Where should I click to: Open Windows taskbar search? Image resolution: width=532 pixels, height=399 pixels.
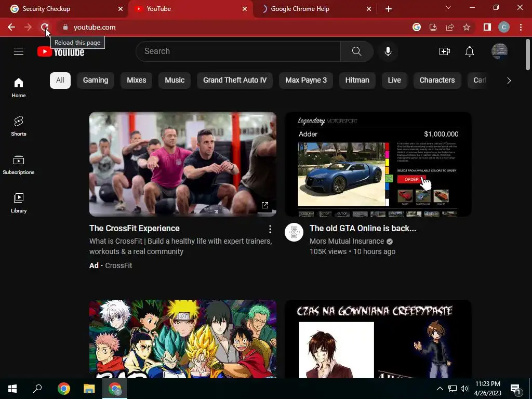tap(37, 389)
